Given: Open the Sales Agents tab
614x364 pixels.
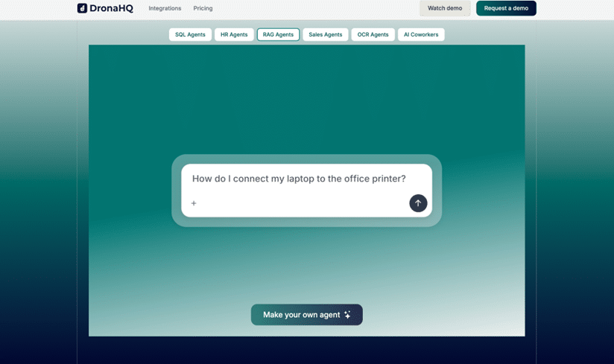Looking at the screenshot, I should coord(325,34).
